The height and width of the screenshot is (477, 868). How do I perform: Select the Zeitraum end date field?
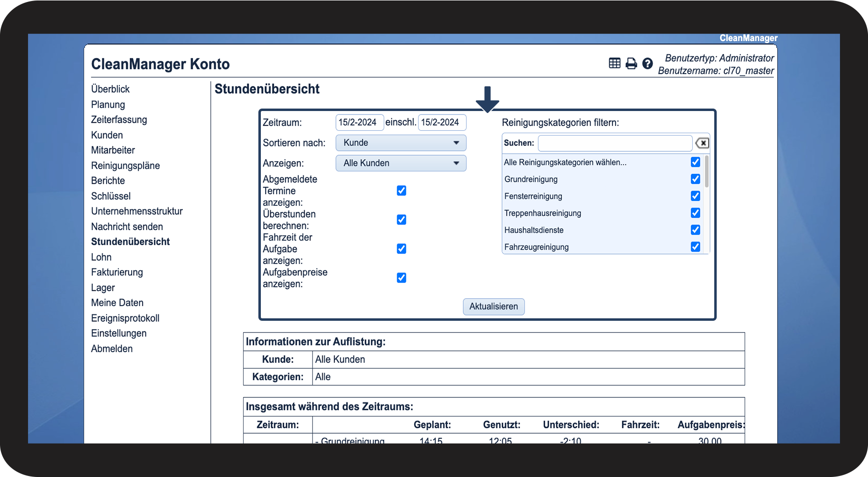coord(442,122)
